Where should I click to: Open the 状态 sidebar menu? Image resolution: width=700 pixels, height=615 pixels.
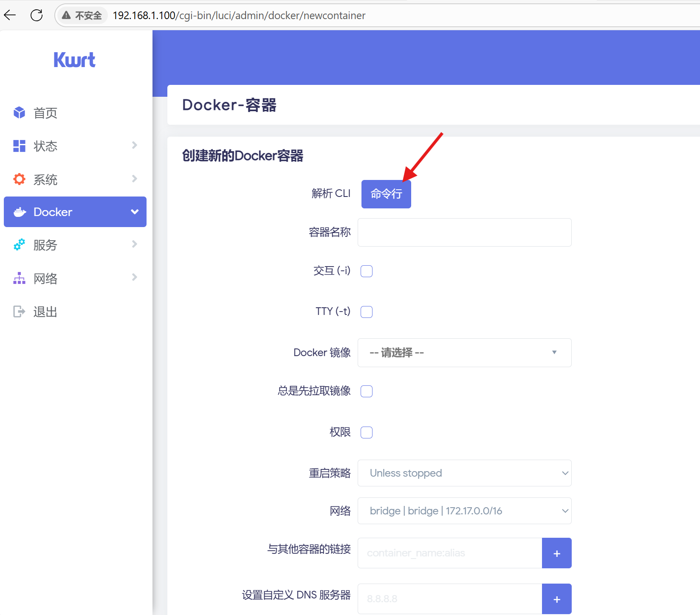[75, 146]
